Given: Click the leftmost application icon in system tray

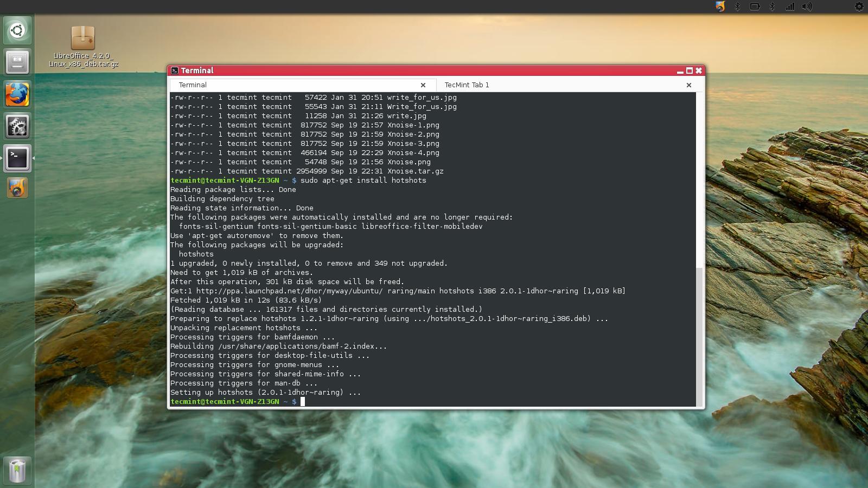Looking at the screenshot, I should pyautogui.click(x=720, y=7).
